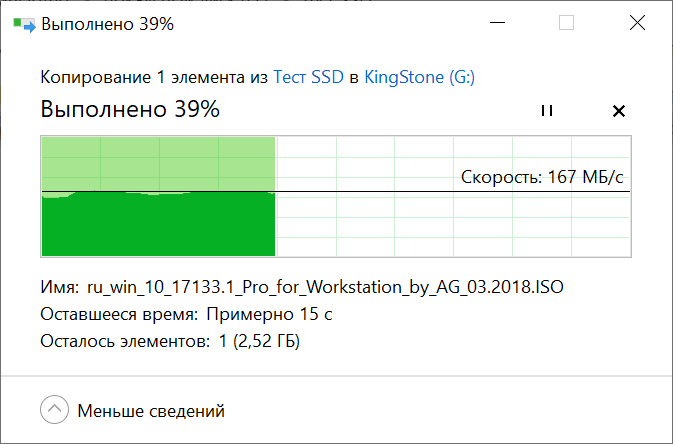Image resolution: width=673 pixels, height=444 pixels.
Task: Click the "Скорость: 167 МБ/с" speed label
Action: point(542,178)
